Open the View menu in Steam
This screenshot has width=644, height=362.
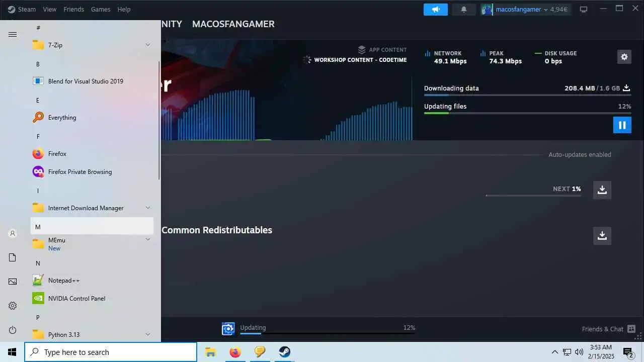point(50,9)
